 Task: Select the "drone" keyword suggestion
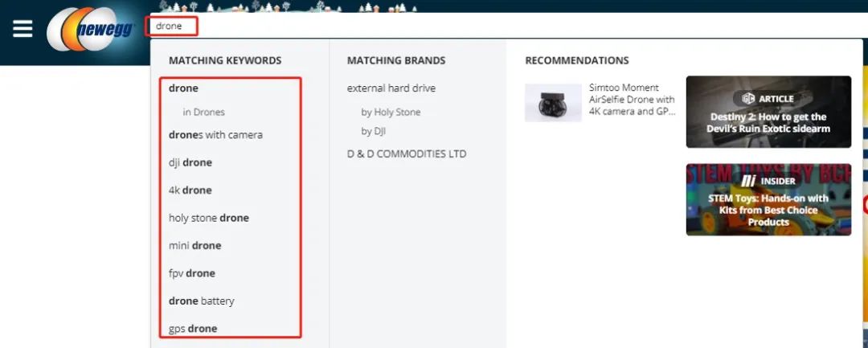[183, 88]
